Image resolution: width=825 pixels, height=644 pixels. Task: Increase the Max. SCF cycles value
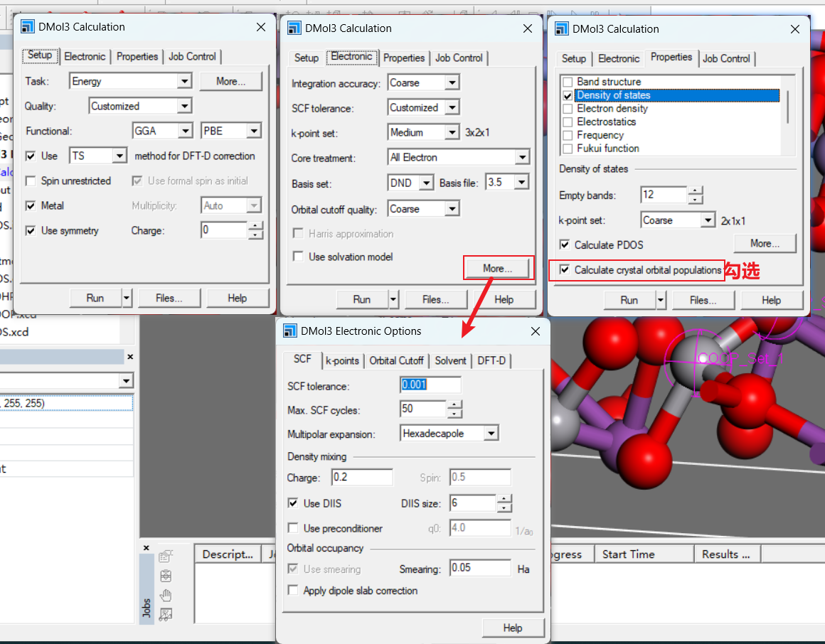pyautogui.click(x=454, y=404)
